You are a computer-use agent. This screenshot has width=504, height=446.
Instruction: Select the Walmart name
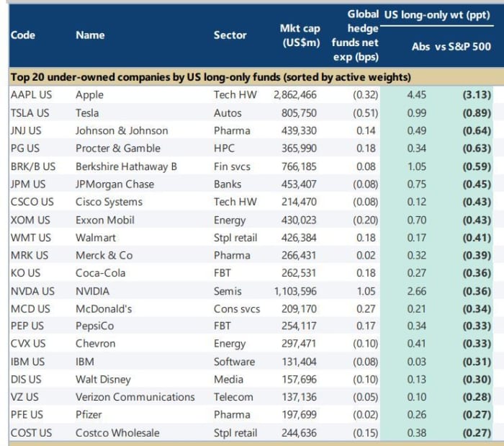click(x=96, y=238)
